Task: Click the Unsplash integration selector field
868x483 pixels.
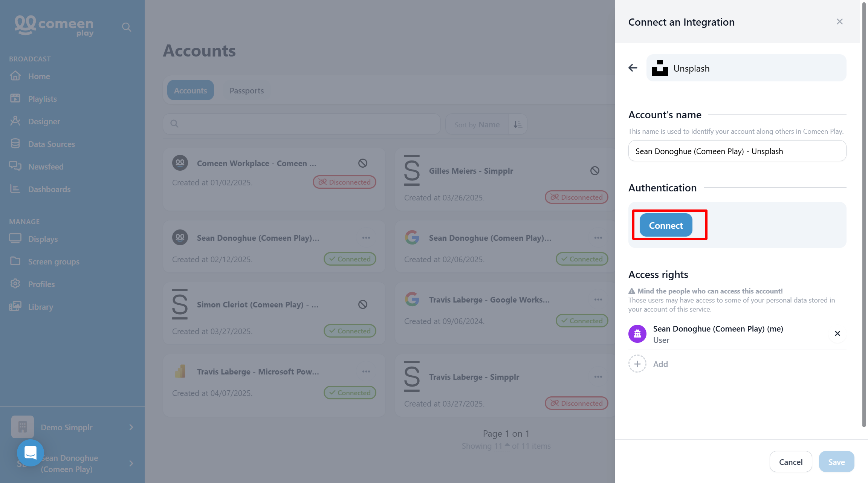Action: coord(746,68)
